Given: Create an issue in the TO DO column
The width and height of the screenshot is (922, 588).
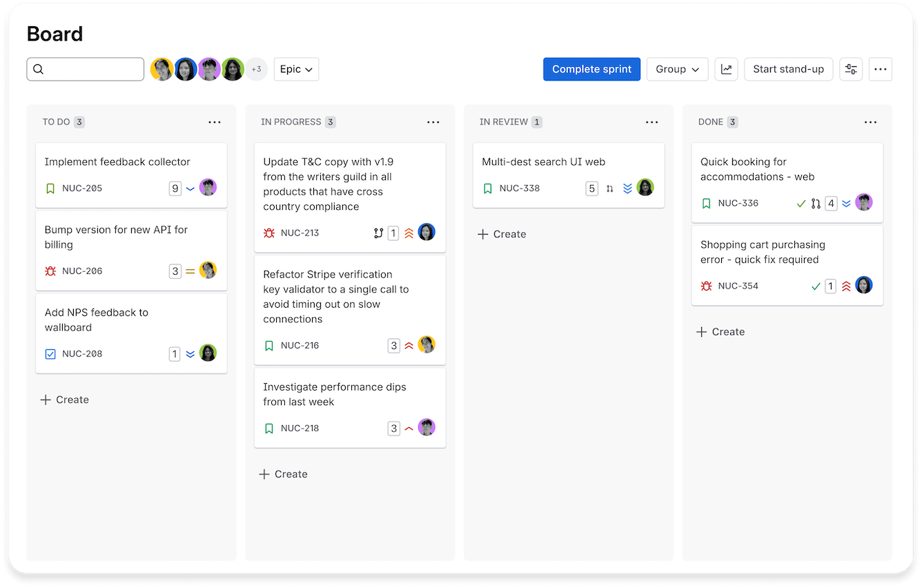Looking at the screenshot, I should [65, 400].
